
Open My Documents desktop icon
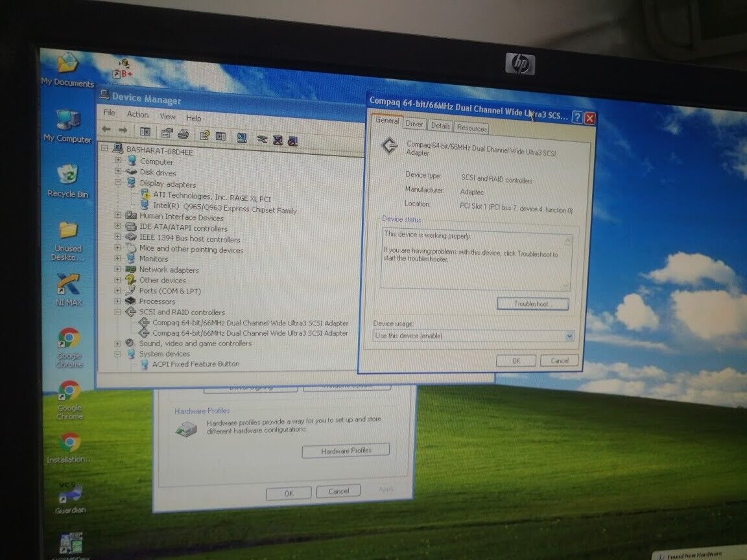(67, 69)
